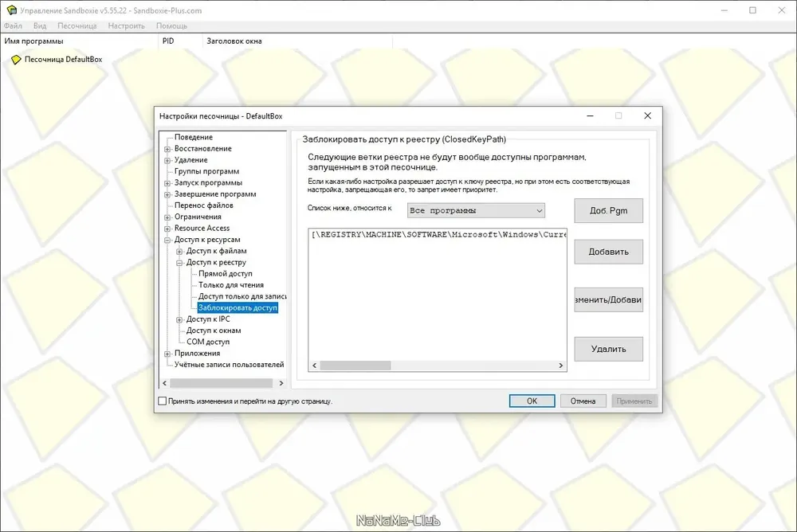The height and width of the screenshot is (532, 797).
Task: Select Учётные записи пользователей item
Action: pos(229,364)
